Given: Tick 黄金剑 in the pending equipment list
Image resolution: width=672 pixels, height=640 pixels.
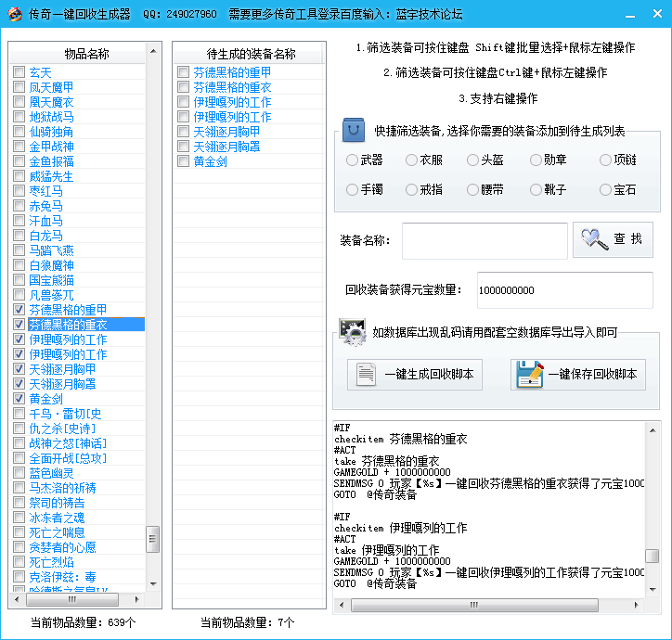Looking at the screenshot, I should pos(183,161).
